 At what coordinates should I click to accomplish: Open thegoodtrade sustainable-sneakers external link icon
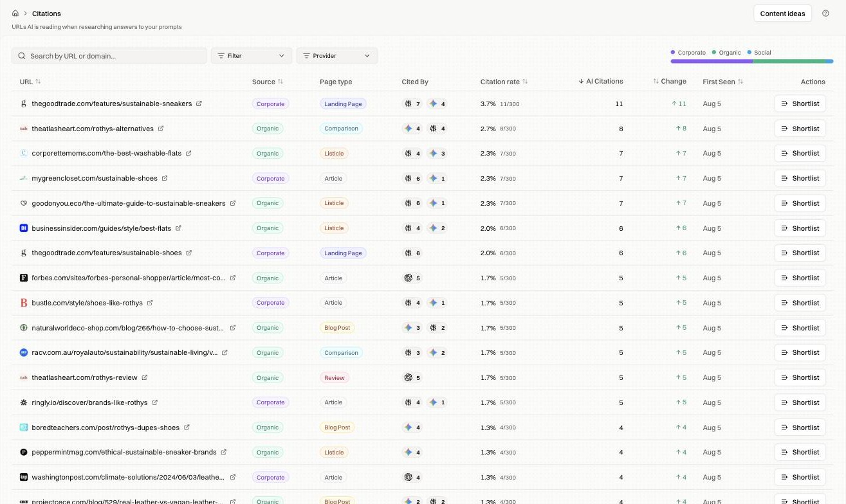(x=199, y=104)
